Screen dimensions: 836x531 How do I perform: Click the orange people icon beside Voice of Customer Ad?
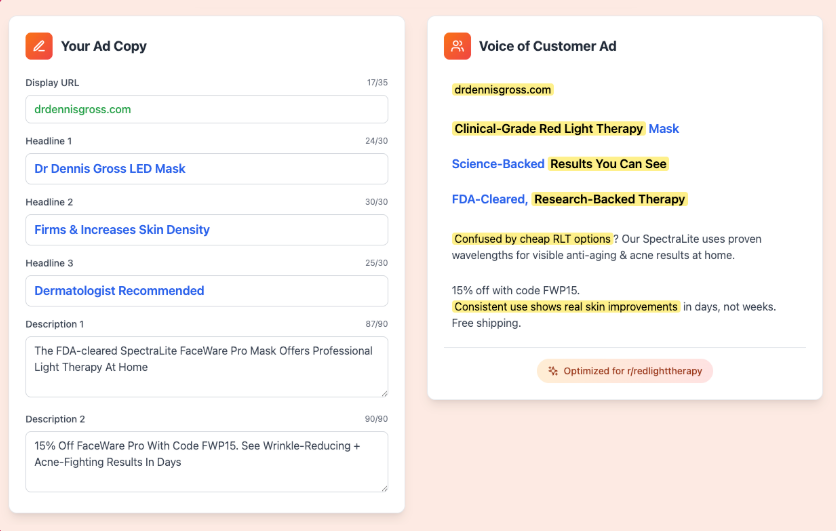click(457, 46)
